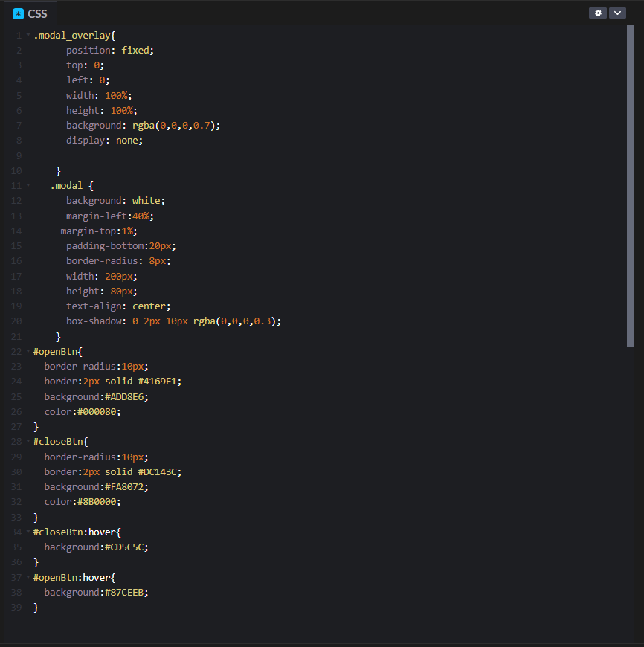The height and width of the screenshot is (647, 644).
Task: Click the 'rgba(0,0,0,0.7)' background value
Action: pyautogui.click(x=174, y=126)
